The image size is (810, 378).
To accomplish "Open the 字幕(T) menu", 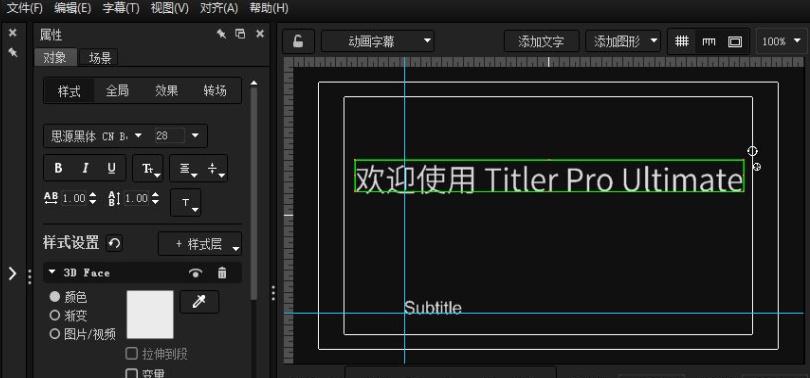I will tap(121, 8).
